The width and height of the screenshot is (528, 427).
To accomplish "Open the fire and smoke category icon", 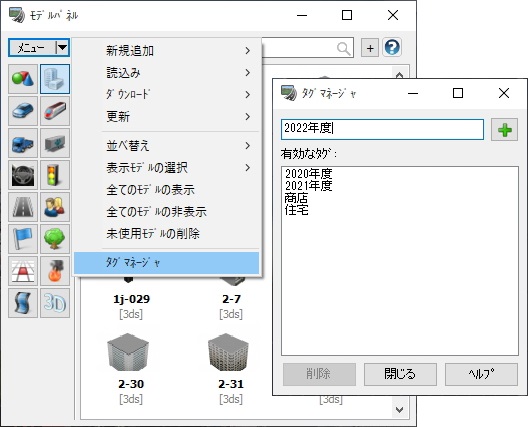I will (55, 271).
